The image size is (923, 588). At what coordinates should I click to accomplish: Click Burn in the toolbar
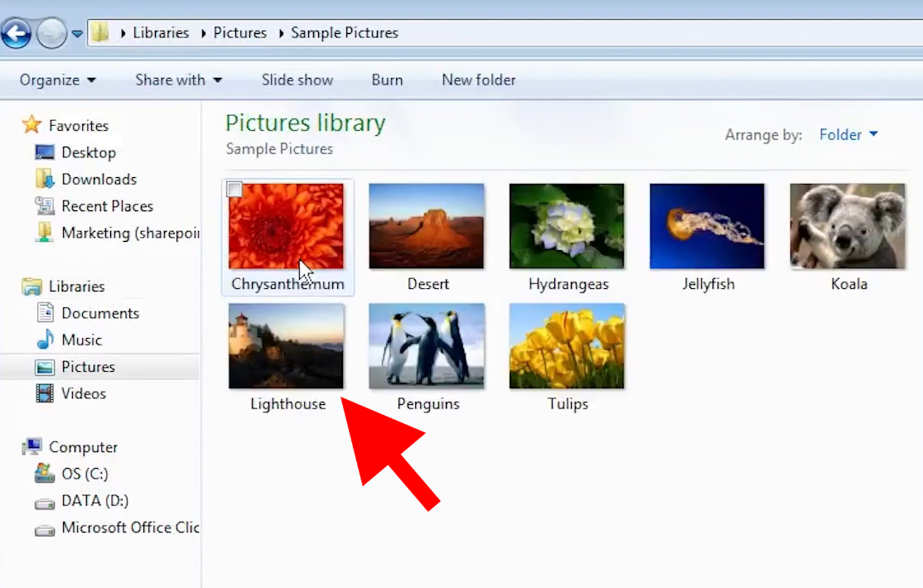point(387,80)
